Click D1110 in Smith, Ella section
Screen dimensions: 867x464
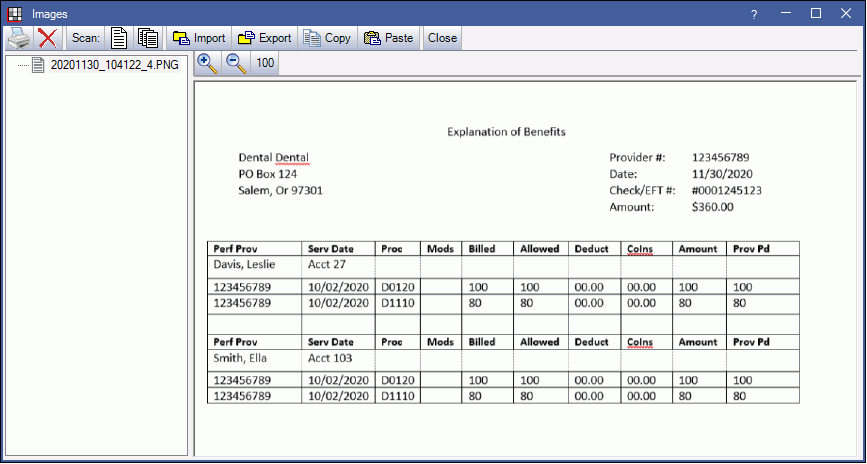click(x=398, y=397)
